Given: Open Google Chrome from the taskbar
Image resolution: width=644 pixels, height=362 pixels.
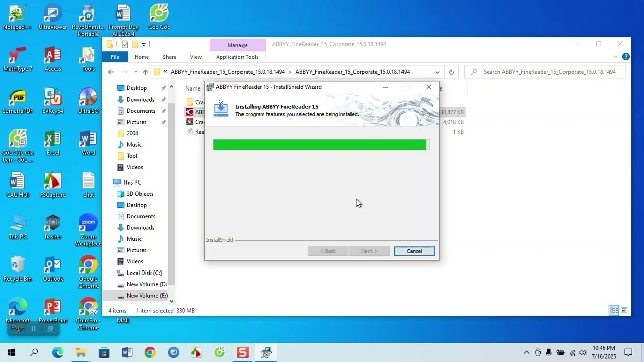Looking at the screenshot, I should [150, 353].
